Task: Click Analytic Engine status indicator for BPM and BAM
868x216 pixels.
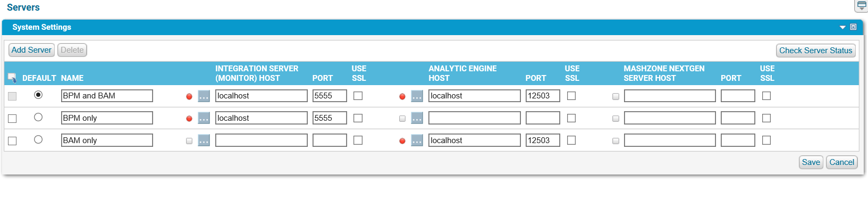Action: pyautogui.click(x=402, y=96)
